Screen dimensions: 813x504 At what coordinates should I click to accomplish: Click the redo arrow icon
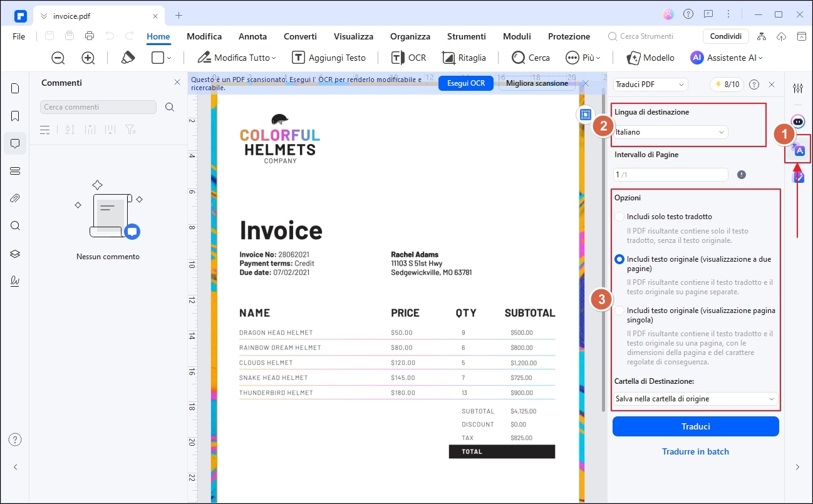130,36
